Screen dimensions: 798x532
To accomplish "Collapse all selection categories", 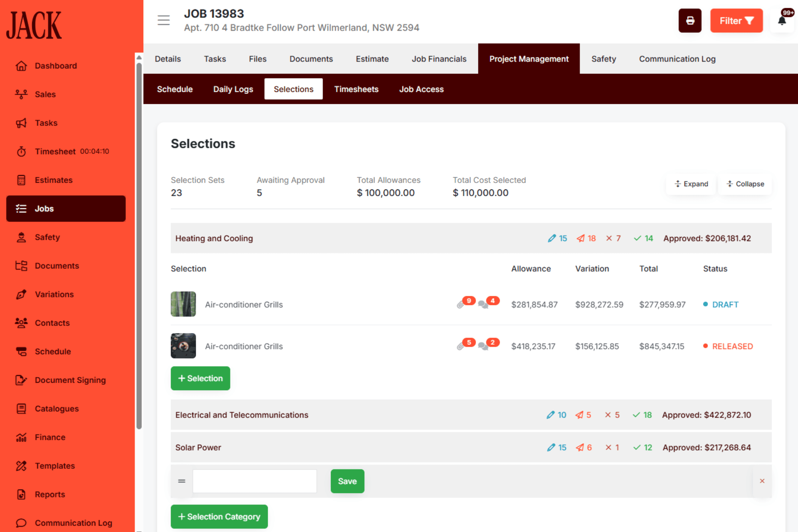I will point(745,184).
